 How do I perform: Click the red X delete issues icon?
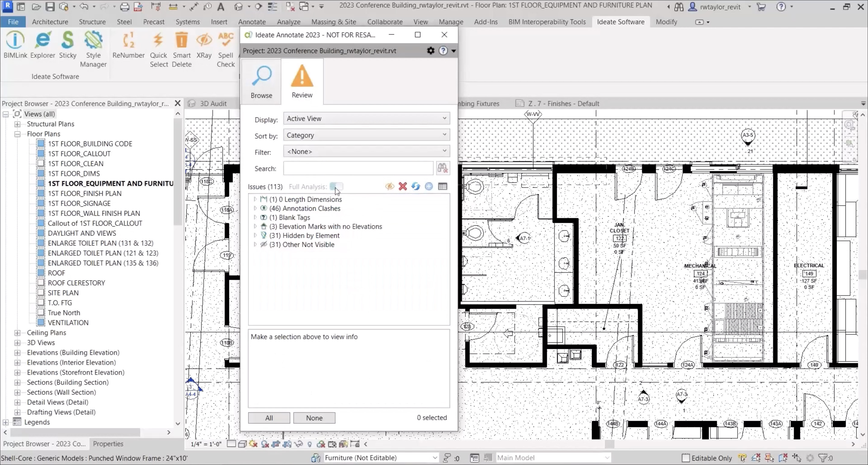coord(403,186)
